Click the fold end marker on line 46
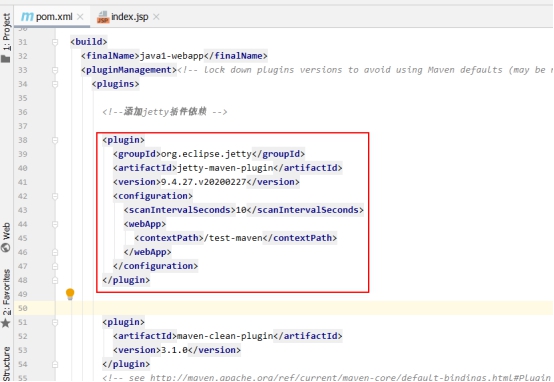The width and height of the screenshot is (554, 382). [55, 252]
